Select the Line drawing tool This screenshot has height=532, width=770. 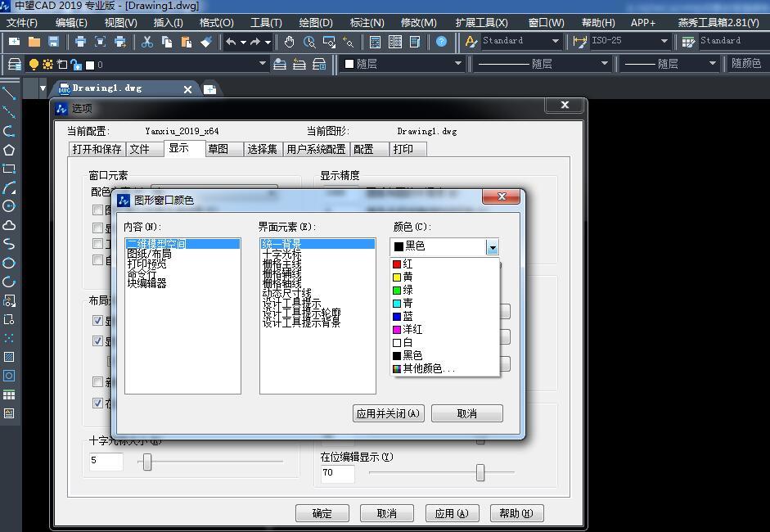point(9,92)
